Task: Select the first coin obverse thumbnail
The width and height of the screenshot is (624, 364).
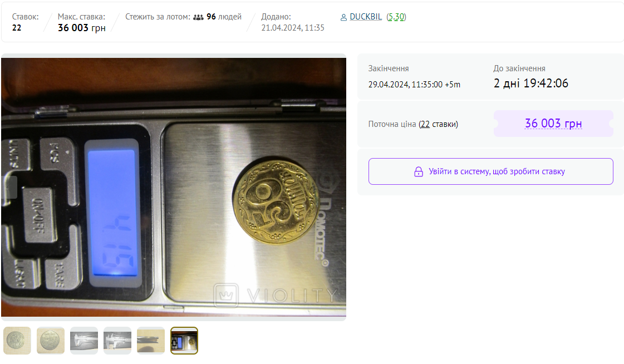Action: coord(17,341)
